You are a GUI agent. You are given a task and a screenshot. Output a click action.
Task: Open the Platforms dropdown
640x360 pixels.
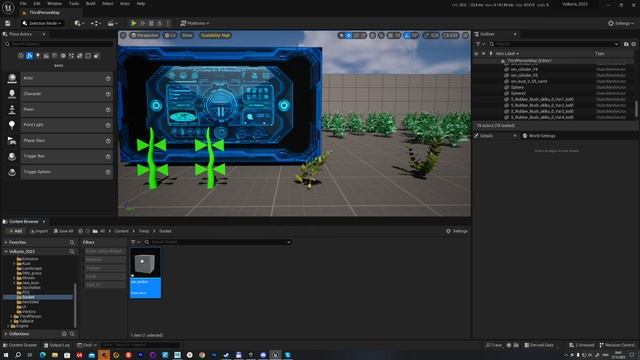[x=195, y=23]
